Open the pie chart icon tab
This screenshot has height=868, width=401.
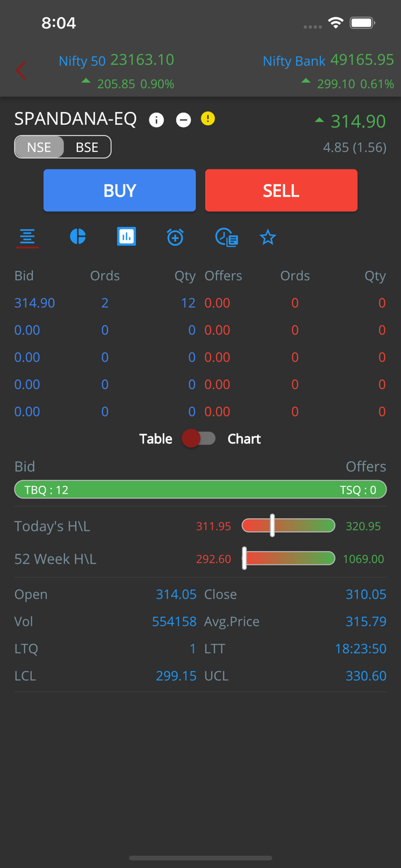click(78, 237)
